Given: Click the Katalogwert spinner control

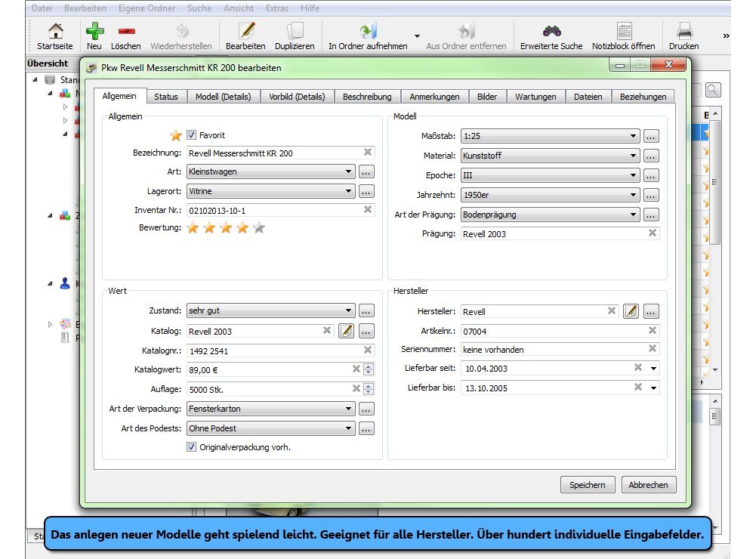Looking at the screenshot, I should [x=369, y=369].
